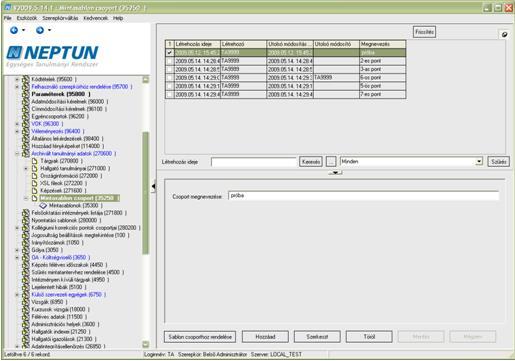Click the Kurzusok, vizsgák (10000) node icon

point(26,309)
